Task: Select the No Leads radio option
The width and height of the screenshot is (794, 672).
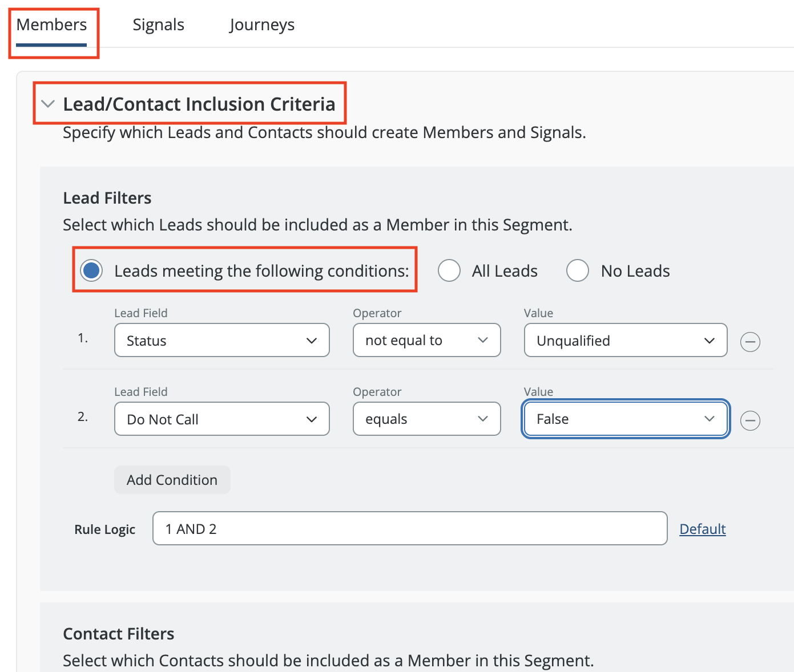Action: click(577, 270)
